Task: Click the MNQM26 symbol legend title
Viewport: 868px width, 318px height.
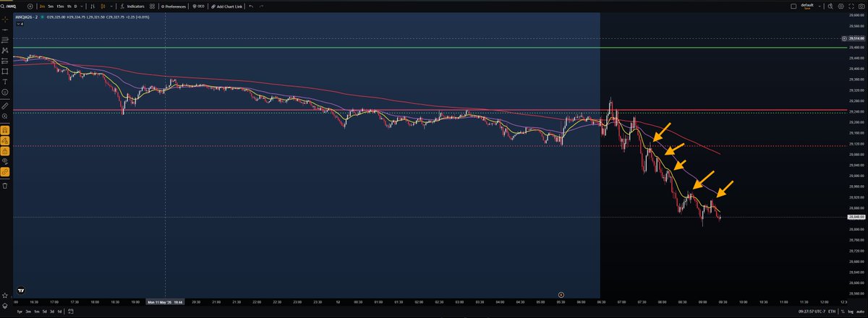Action: [x=27, y=17]
